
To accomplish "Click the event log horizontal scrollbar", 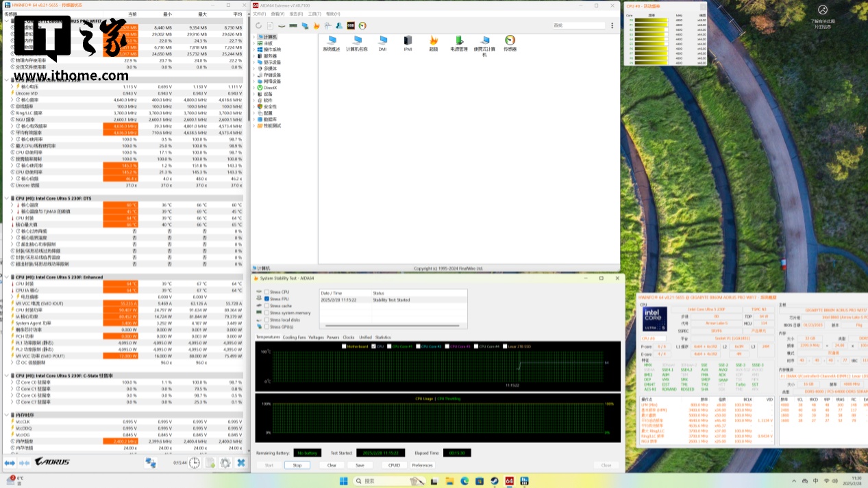I will click(393, 324).
